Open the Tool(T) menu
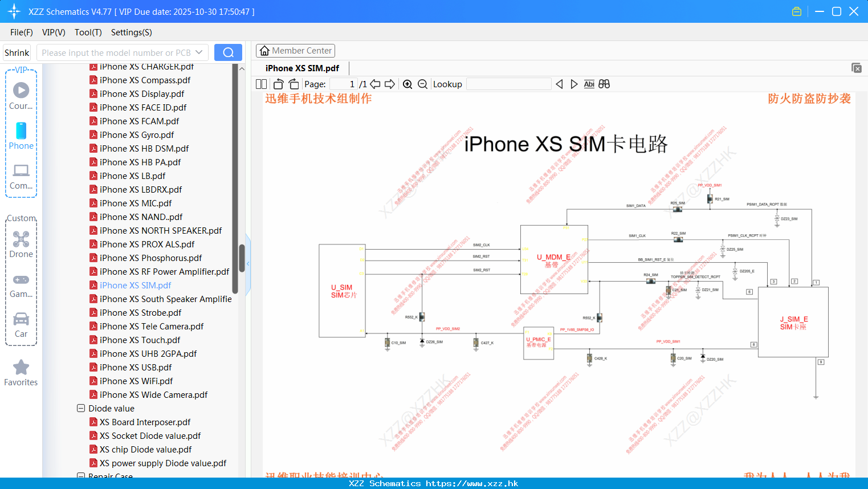This screenshot has width=868, height=489. point(88,32)
